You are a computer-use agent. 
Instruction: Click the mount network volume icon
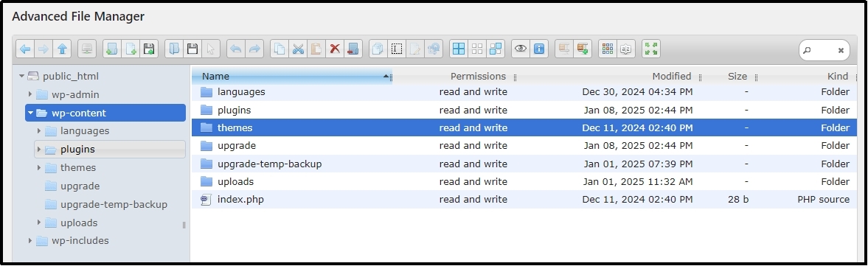tap(87, 49)
